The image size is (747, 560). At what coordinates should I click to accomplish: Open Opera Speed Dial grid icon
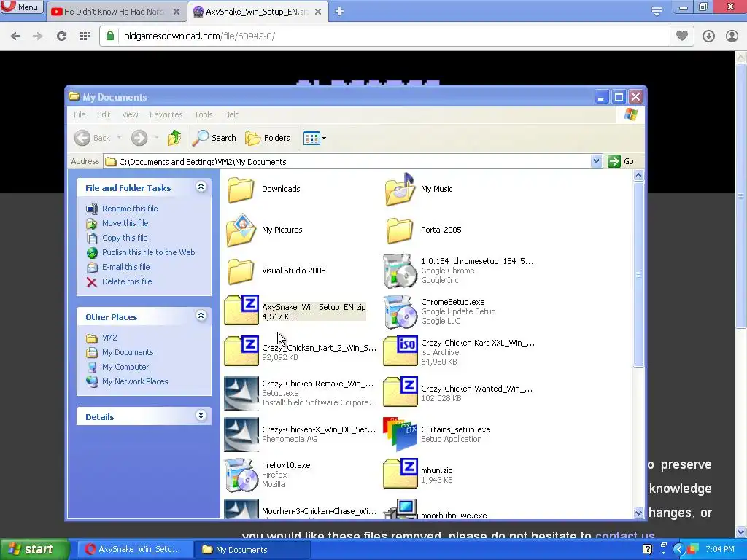(x=85, y=36)
